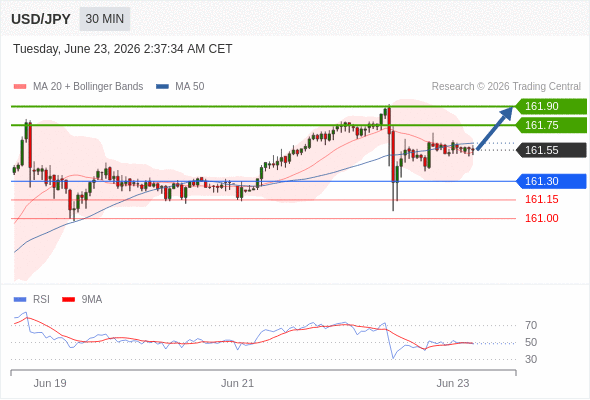Click the MA 50 blue swatch
Viewport: 590px width, 400px height.
click(162, 87)
